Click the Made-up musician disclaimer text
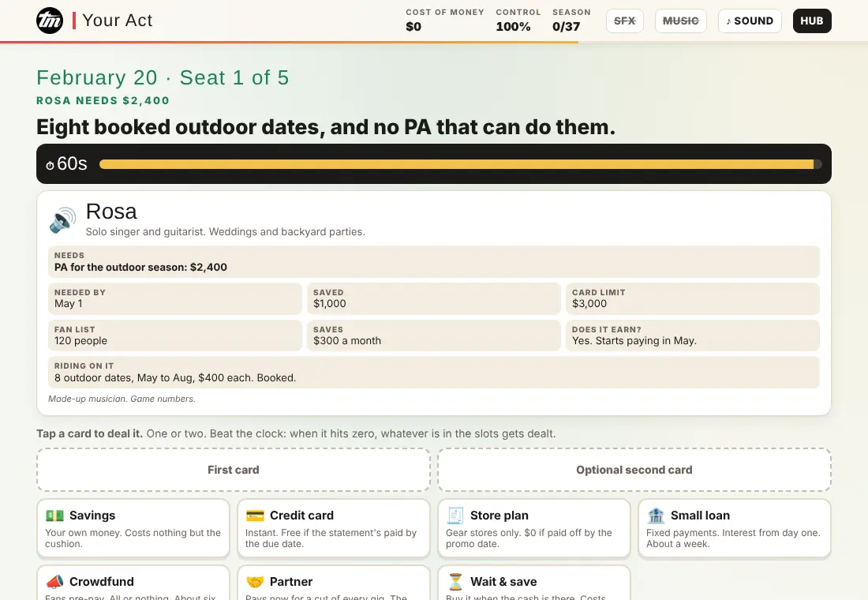868x600 pixels. [x=122, y=399]
